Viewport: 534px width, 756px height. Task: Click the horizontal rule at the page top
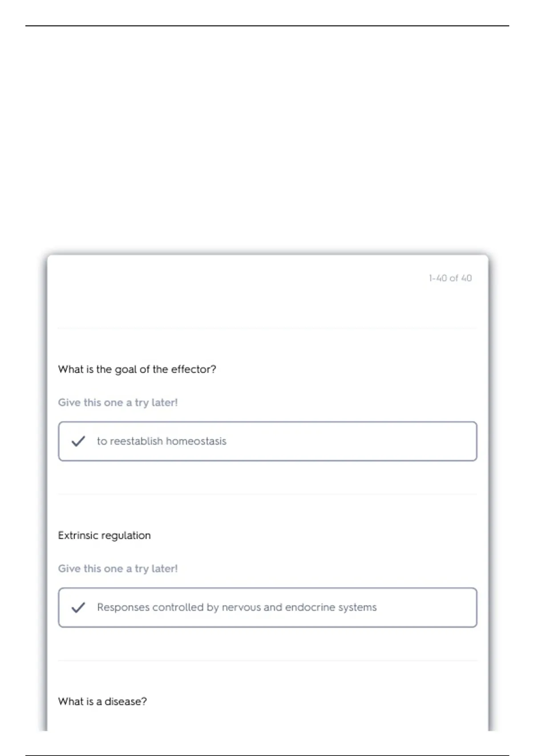(x=267, y=26)
